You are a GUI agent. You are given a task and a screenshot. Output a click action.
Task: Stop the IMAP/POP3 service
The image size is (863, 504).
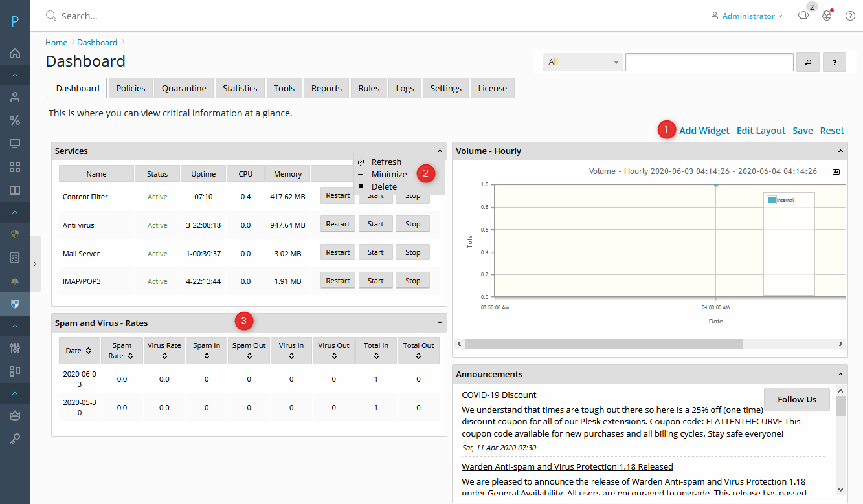(413, 281)
